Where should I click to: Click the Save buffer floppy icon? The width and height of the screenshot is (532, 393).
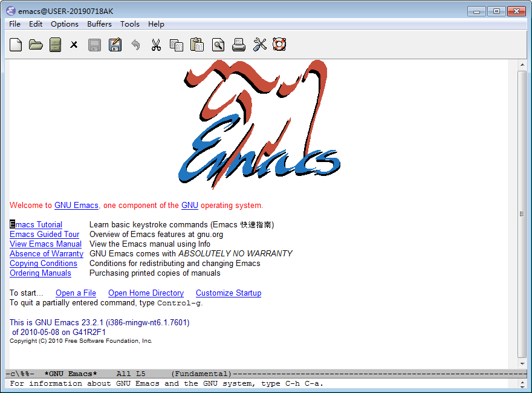click(x=94, y=45)
